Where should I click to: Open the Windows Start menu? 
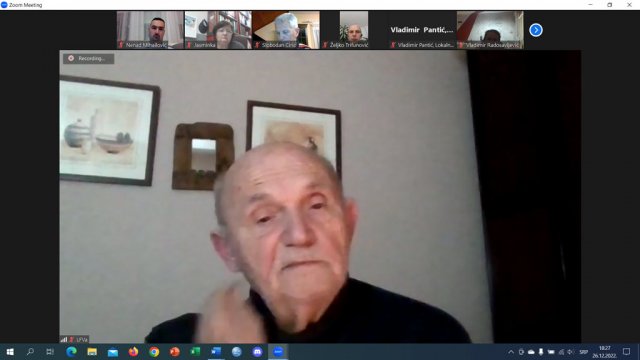click(x=10, y=351)
